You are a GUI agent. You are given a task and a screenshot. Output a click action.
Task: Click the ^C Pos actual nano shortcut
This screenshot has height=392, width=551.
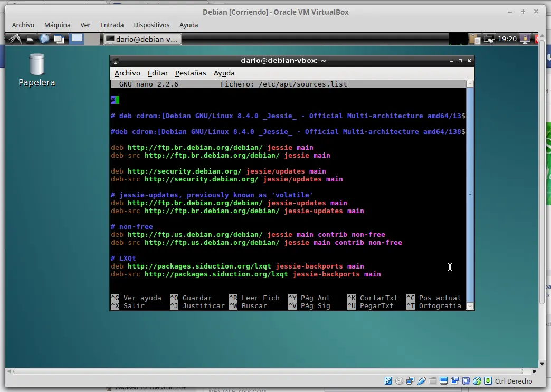[434, 298]
